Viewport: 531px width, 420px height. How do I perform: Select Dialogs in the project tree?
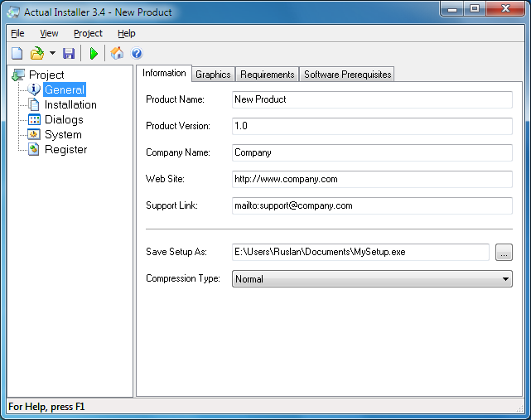click(x=64, y=119)
